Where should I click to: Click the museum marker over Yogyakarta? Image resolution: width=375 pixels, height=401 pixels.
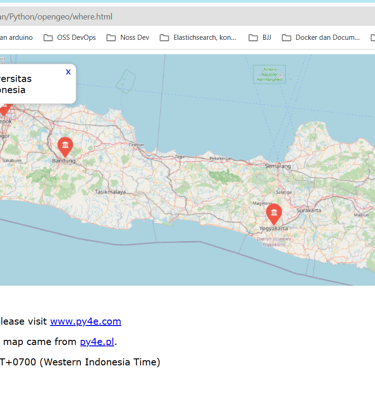tap(274, 214)
